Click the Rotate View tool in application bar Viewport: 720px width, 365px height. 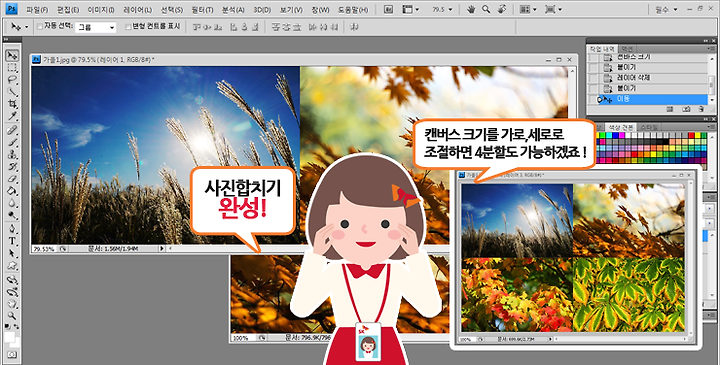[502, 9]
